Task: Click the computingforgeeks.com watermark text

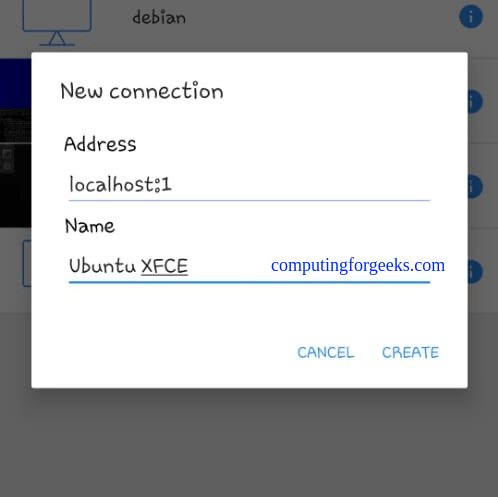Action: 358,265
